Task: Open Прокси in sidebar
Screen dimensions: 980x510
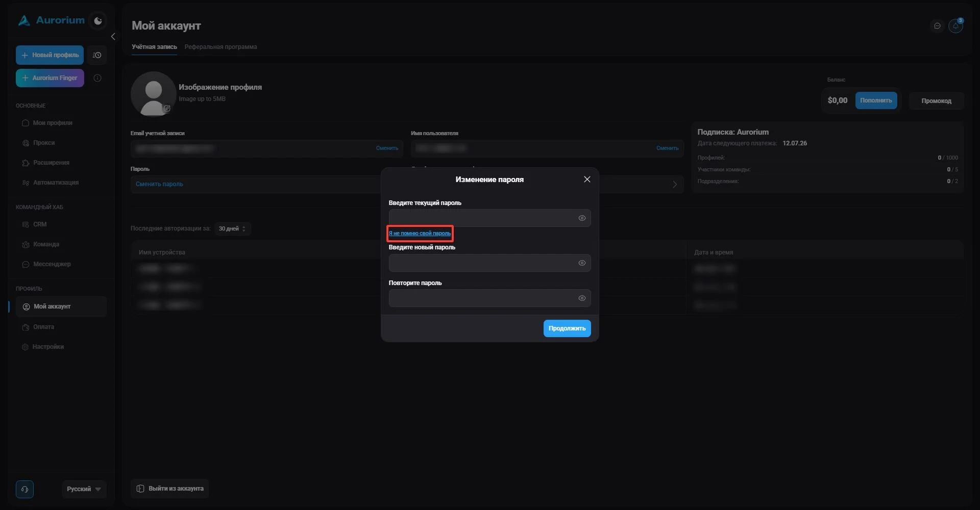Action: [38, 143]
